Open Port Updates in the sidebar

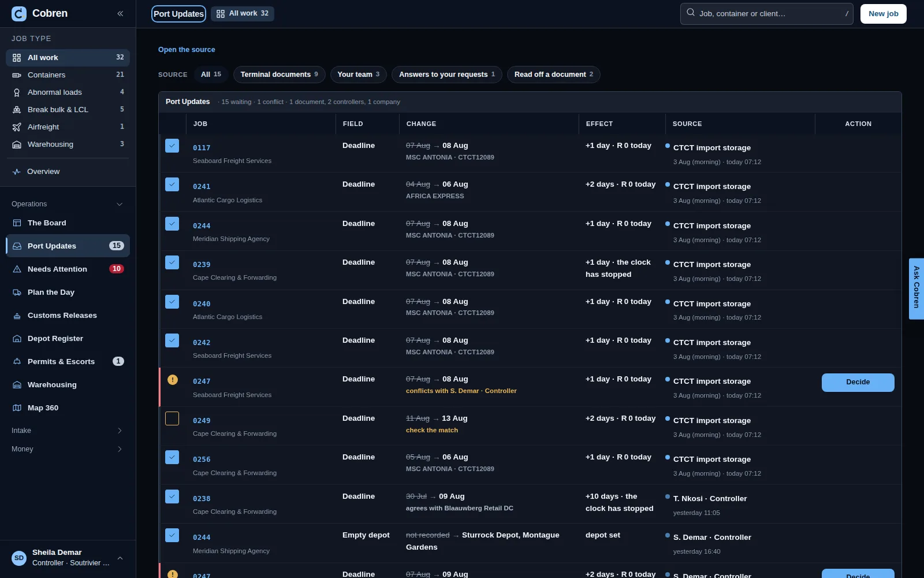click(x=68, y=246)
